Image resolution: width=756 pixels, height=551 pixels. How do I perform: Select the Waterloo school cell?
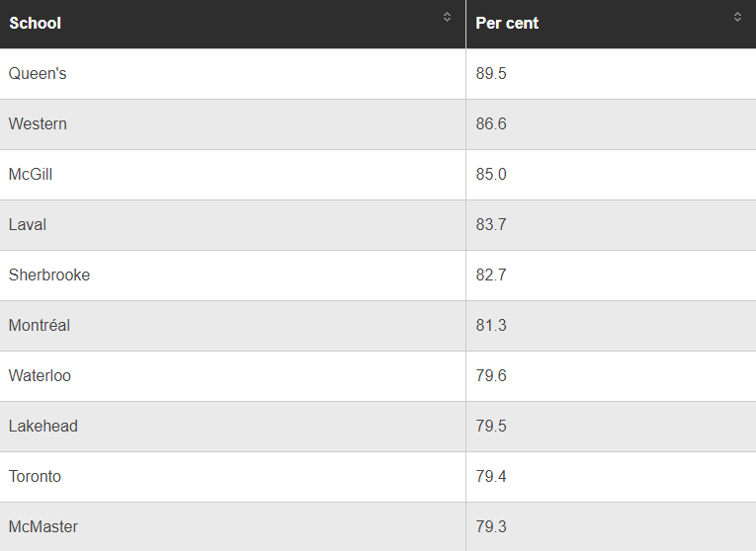(x=40, y=376)
